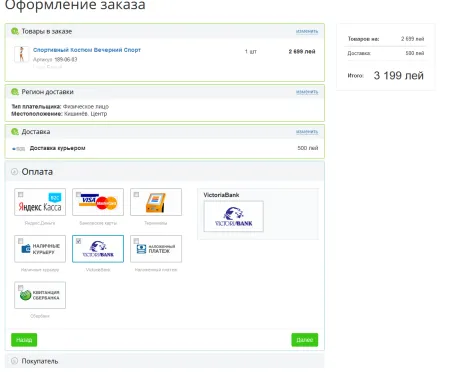Untick the checked VictoriaBank checkbox

[x=79, y=241]
